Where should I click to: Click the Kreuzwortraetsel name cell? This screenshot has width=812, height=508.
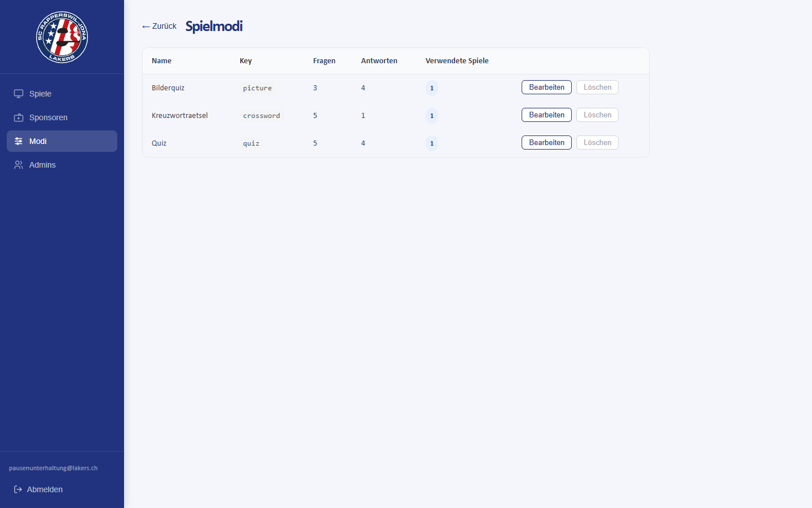[180, 115]
